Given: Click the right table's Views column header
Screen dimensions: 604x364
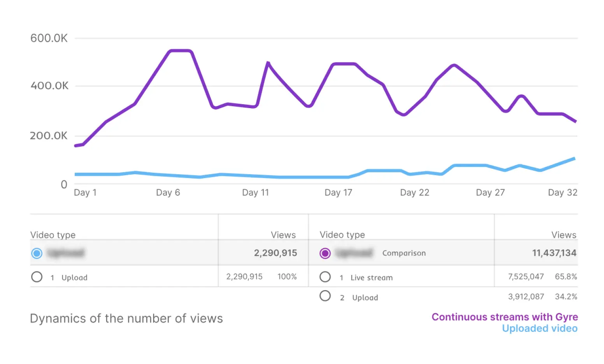Looking at the screenshot, I should (564, 235).
